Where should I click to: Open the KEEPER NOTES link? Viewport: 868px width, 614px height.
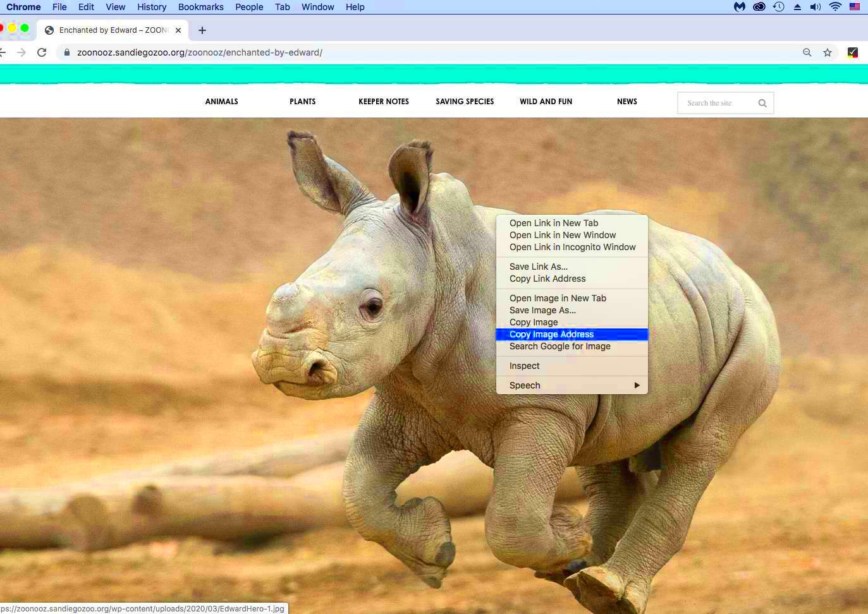click(384, 101)
